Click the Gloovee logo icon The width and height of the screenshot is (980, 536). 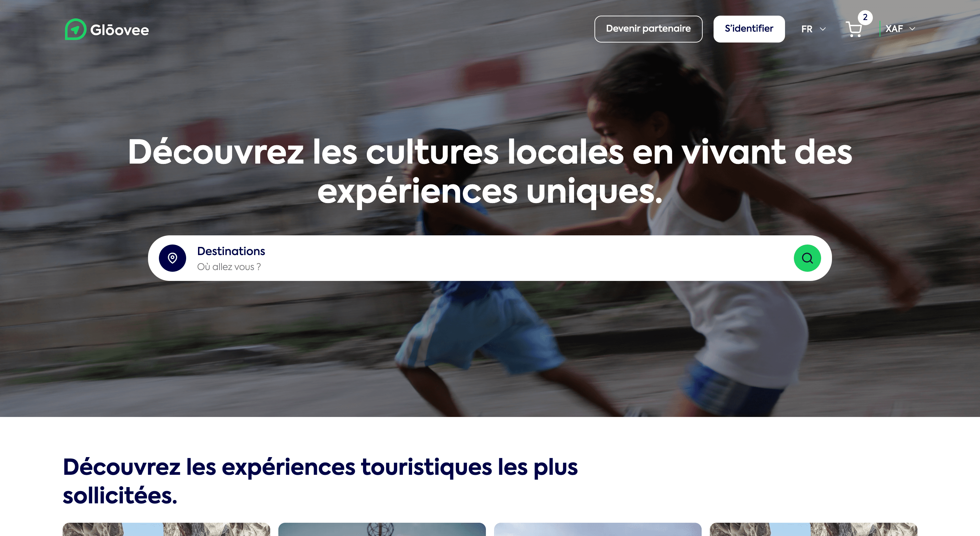coord(75,29)
